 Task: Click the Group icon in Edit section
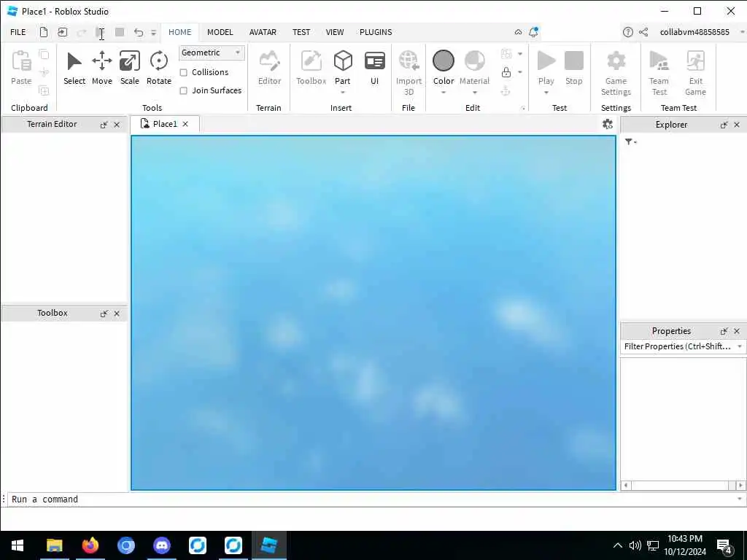coord(506,54)
